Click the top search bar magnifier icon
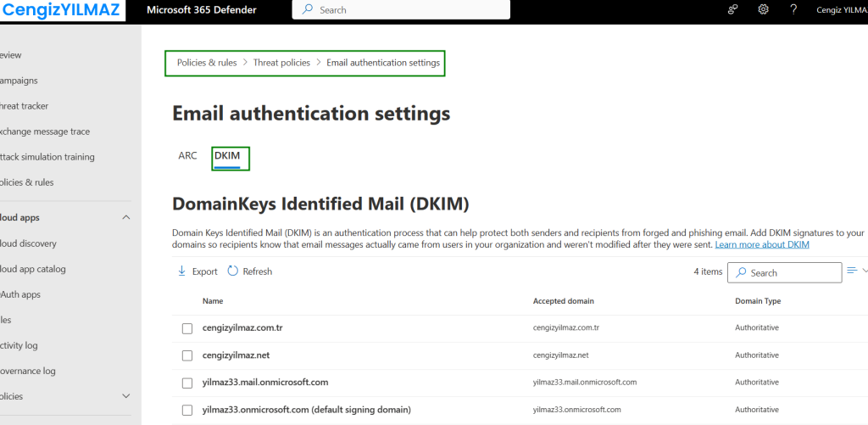The width and height of the screenshot is (868, 425). (307, 10)
